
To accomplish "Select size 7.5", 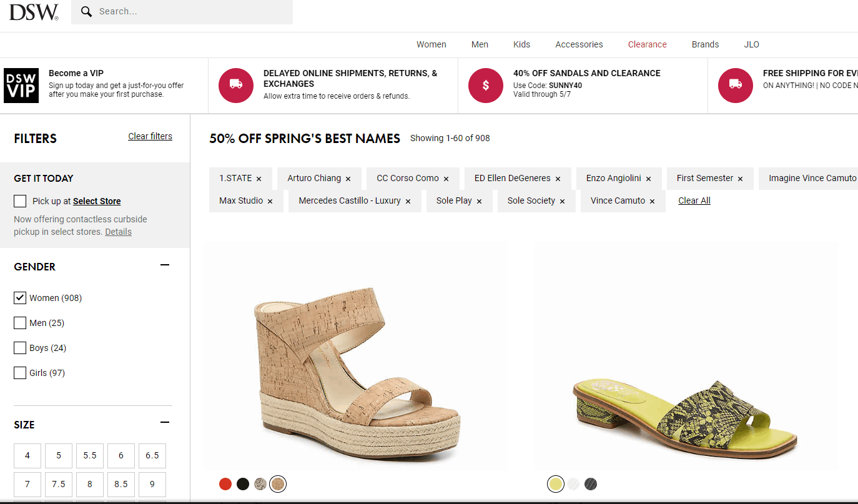I will tap(59, 485).
